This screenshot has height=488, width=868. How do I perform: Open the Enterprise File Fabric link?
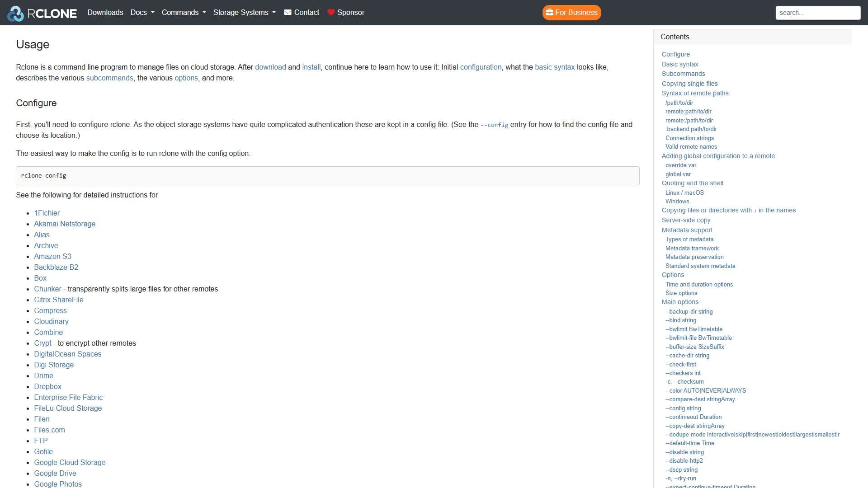click(x=68, y=397)
